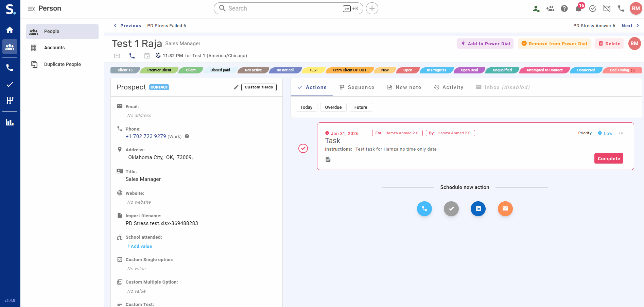
Task: Click Add to Power Dial button
Action: pos(485,44)
